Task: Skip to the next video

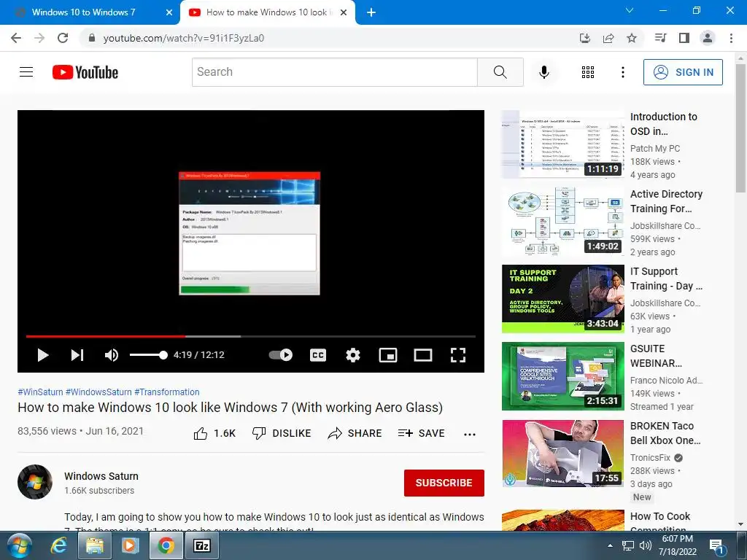Action: tap(77, 355)
